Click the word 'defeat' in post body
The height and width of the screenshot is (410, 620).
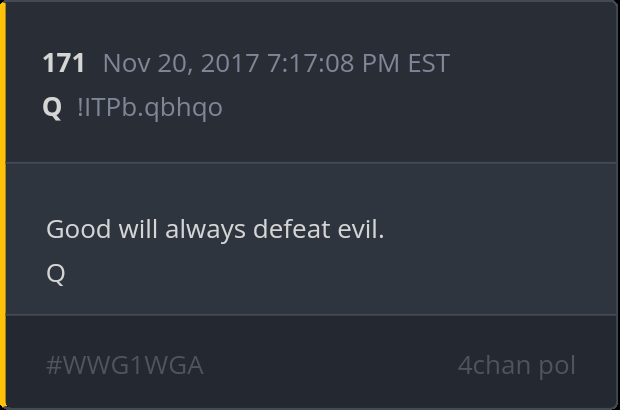point(291,229)
